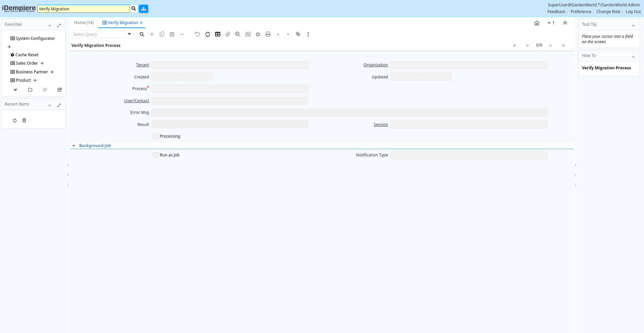Collapse the Favorites panel
Image resolution: width=644 pixels, height=333 pixels.
pos(50,25)
